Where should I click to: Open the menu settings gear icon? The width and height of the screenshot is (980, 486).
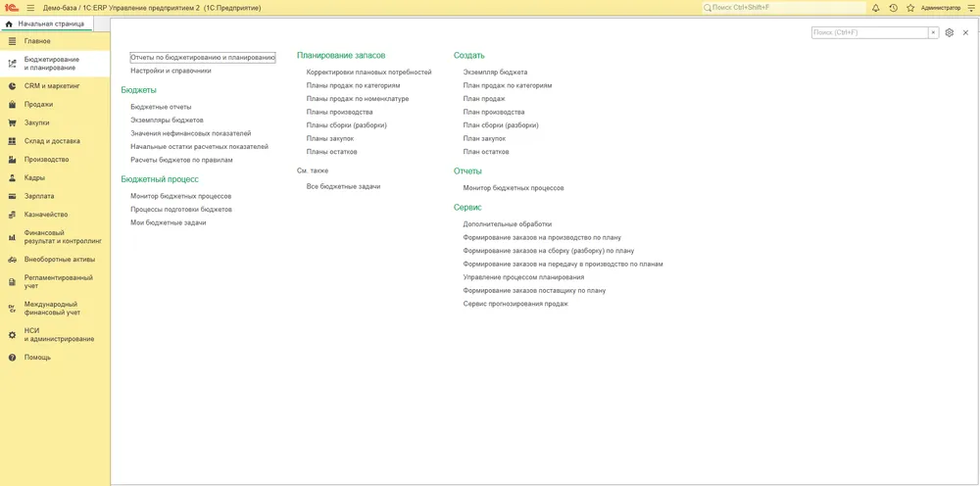click(950, 32)
